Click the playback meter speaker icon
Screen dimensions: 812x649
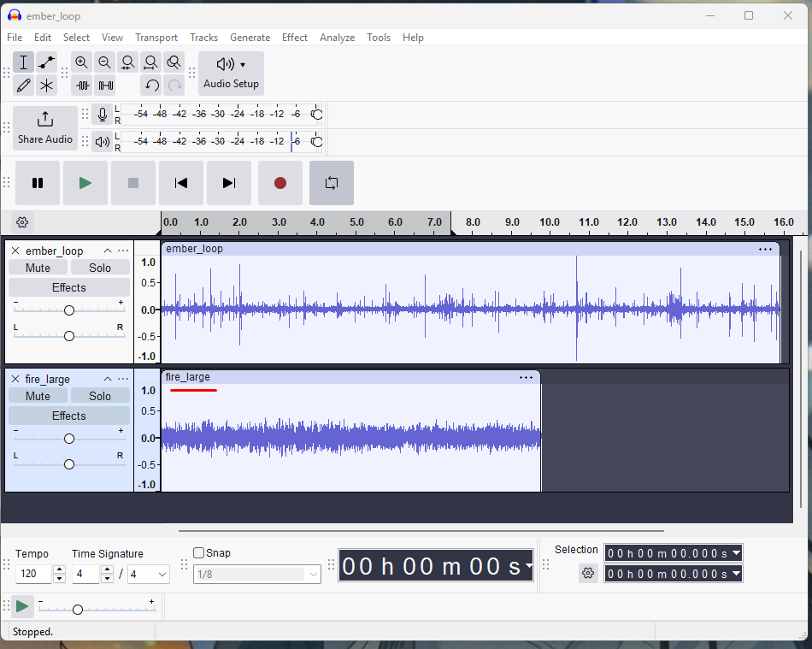[103, 141]
